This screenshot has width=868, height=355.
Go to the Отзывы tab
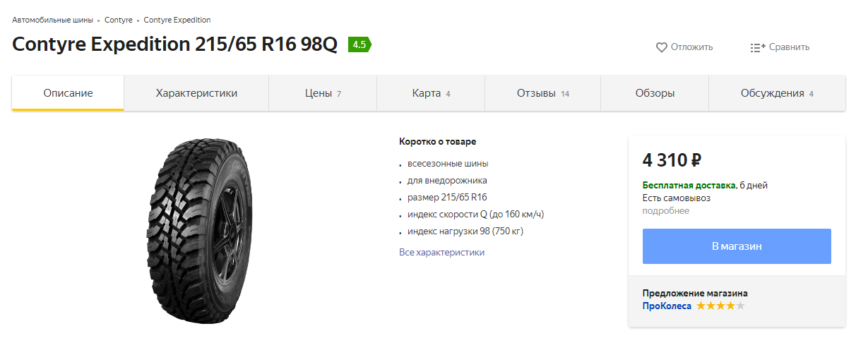(x=542, y=93)
